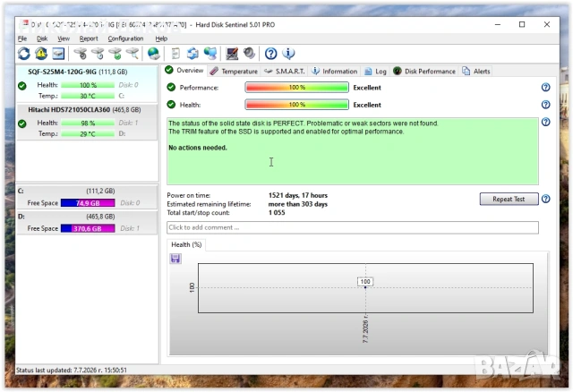
Task: Click the disk with stethoscope test icon
Action: coord(81,54)
